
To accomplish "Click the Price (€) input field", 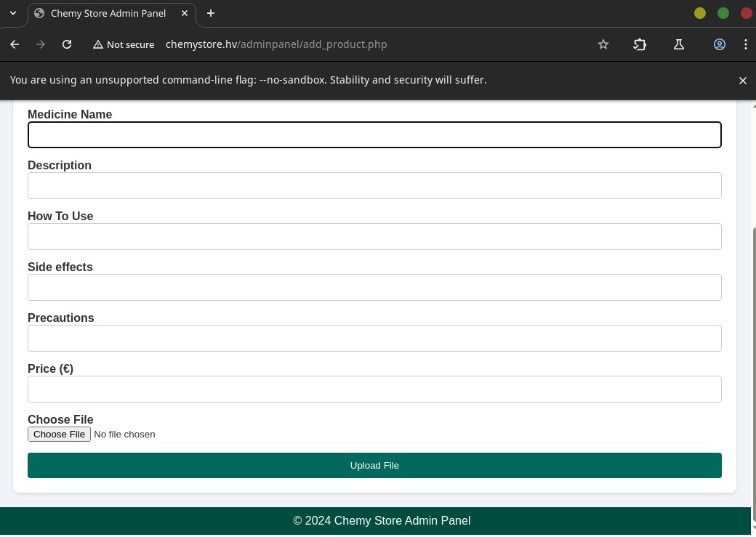I will pos(374,389).
